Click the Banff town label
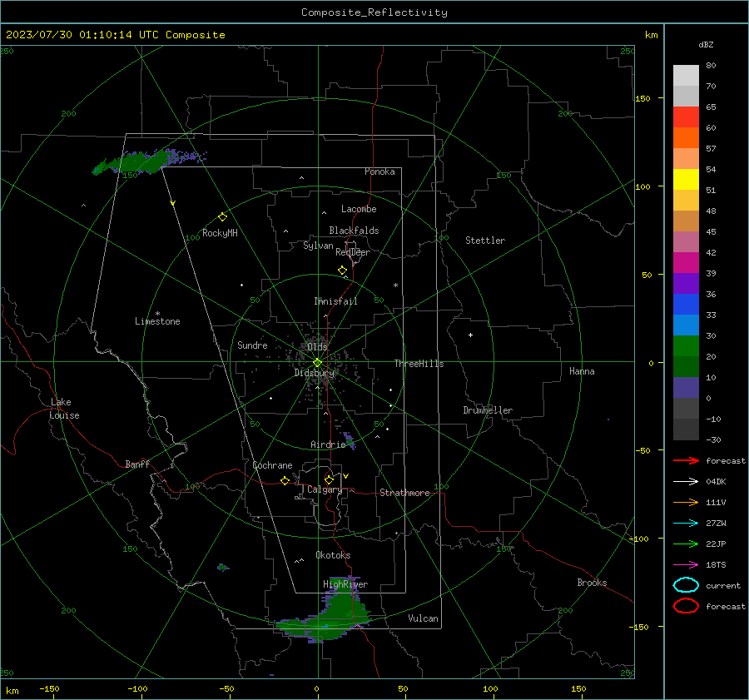 click(137, 464)
